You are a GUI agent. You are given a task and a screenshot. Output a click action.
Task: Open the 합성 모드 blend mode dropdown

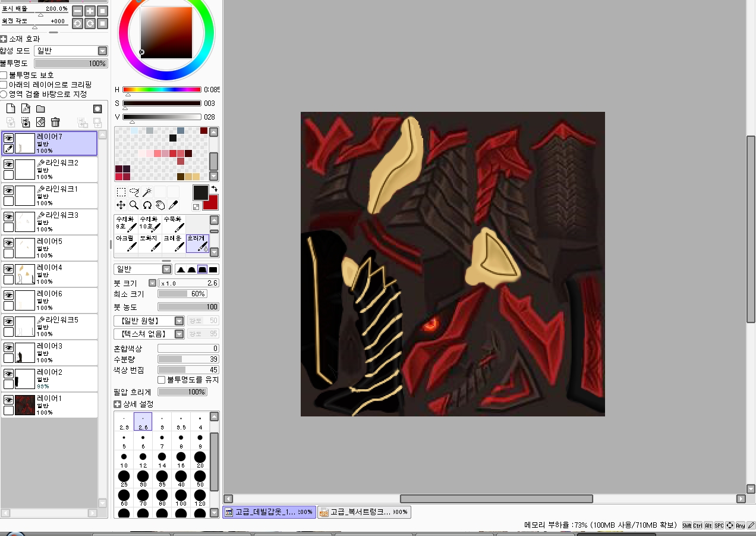click(x=71, y=51)
